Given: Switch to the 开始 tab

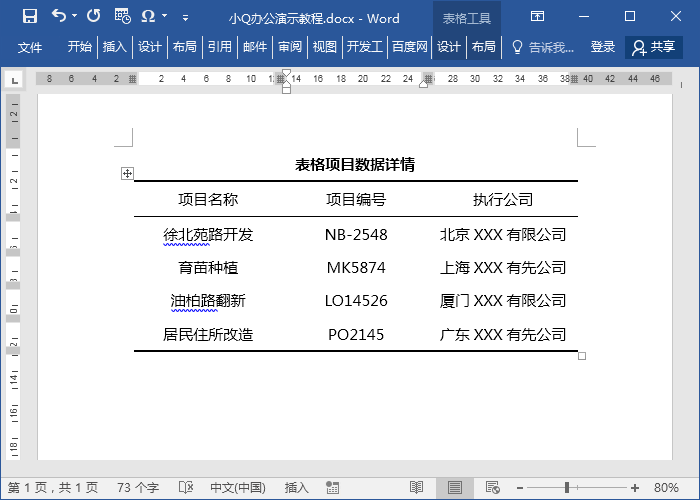Looking at the screenshot, I should 79,47.
